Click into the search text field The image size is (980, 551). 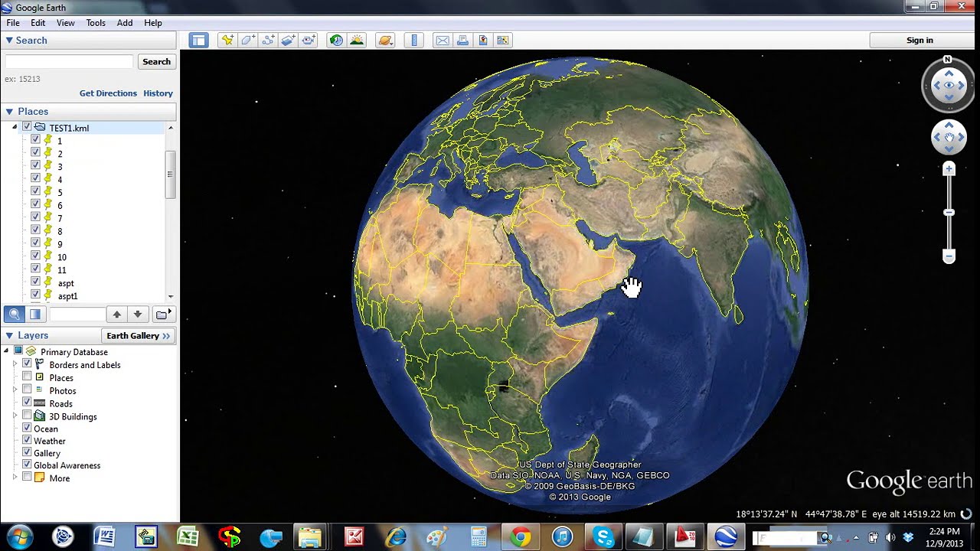(x=69, y=62)
